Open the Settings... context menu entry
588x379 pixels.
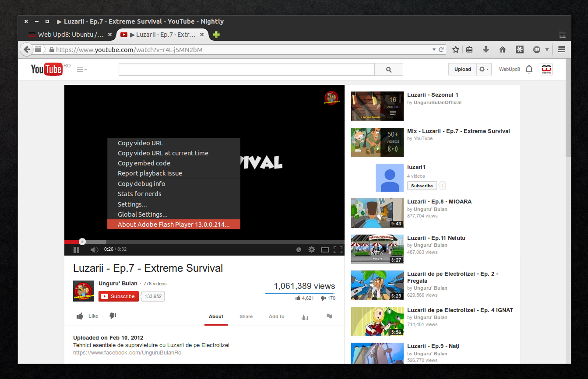(x=174, y=204)
